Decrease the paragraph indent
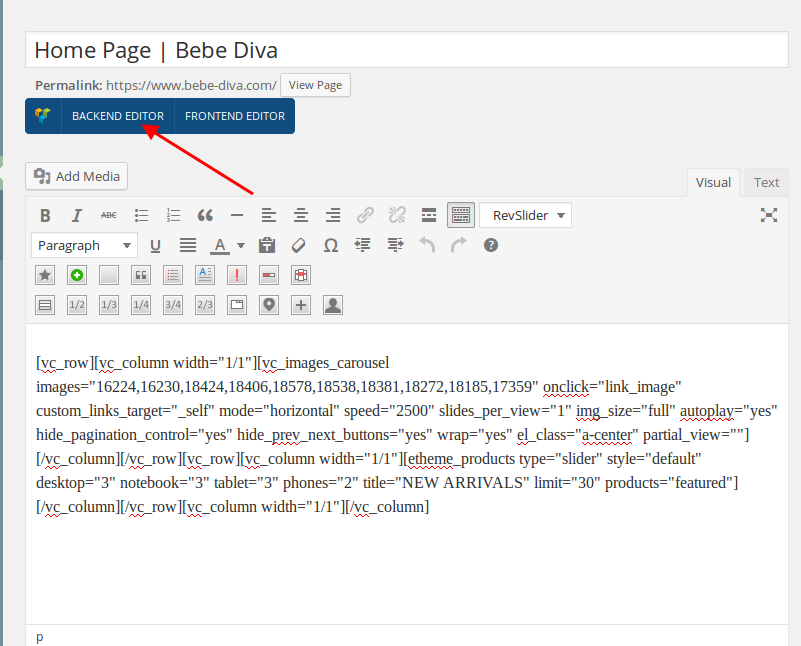This screenshot has width=801, height=646. [363, 246]
